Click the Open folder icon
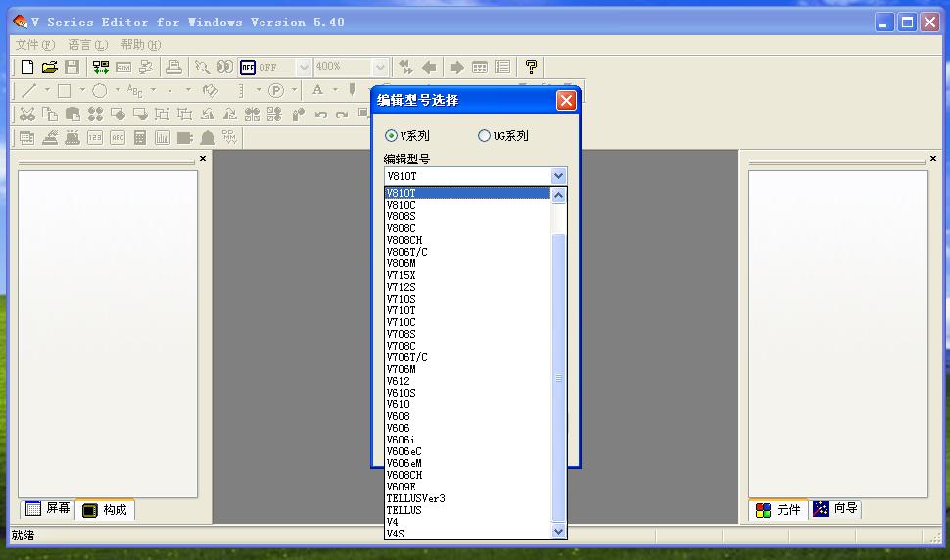The width and height of the screenshot is (950, 560). [49, 68]
